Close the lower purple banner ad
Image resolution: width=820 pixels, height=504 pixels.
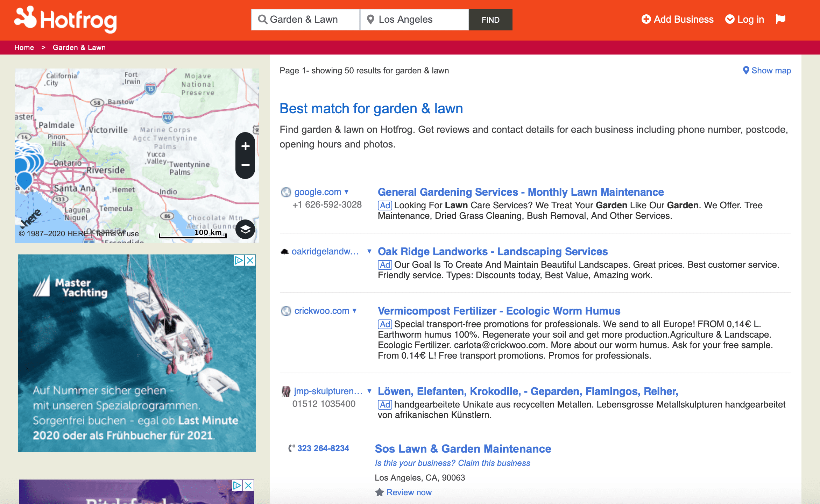(248, 485)
